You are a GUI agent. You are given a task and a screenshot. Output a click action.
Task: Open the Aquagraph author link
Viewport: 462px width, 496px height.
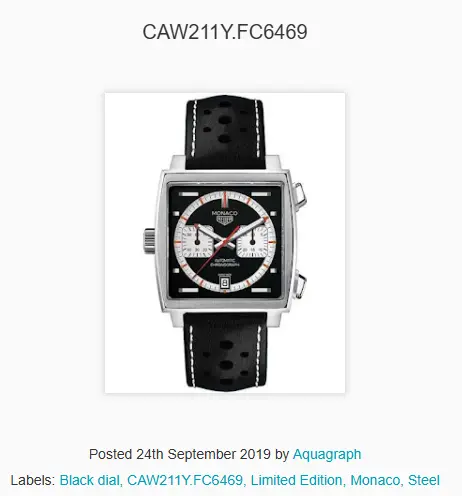click(x=327, y=454)
